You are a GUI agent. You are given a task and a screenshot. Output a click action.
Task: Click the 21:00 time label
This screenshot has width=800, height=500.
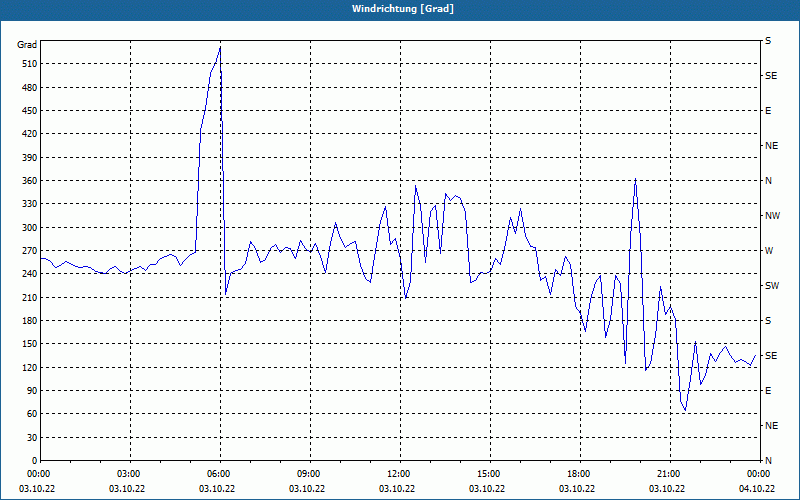pyautogui.click(x=670, y=474)
